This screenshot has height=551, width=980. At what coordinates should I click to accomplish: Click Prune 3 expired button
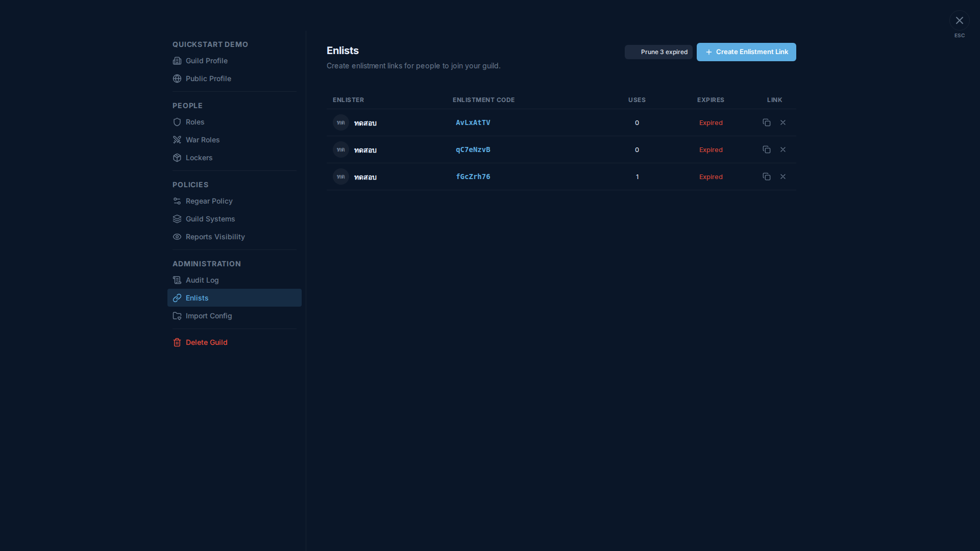click(658, 52)
